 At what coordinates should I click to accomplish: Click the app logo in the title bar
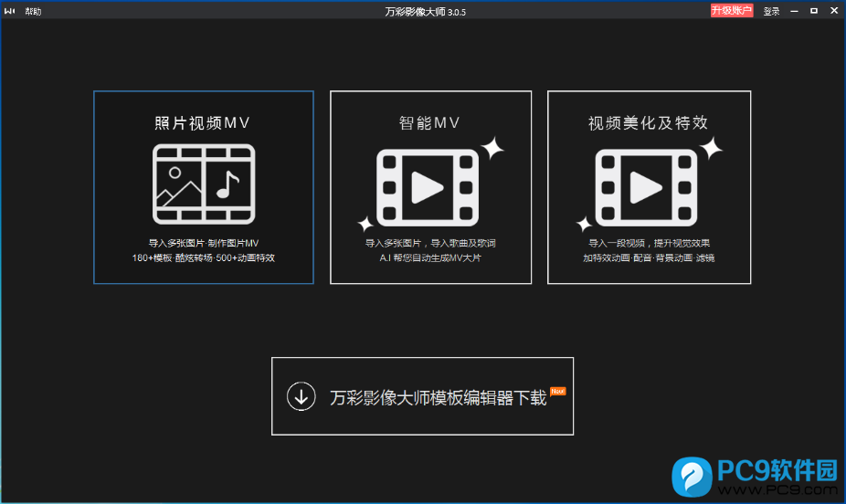10,11
